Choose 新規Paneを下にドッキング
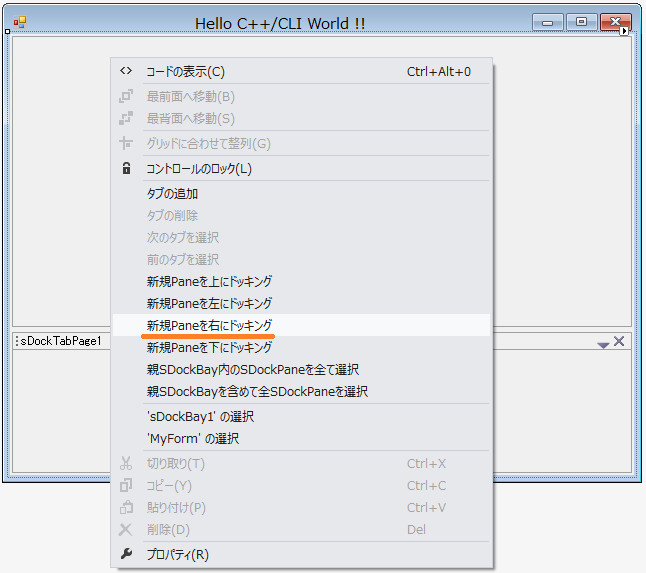The image size is (646, 573). 302,347
